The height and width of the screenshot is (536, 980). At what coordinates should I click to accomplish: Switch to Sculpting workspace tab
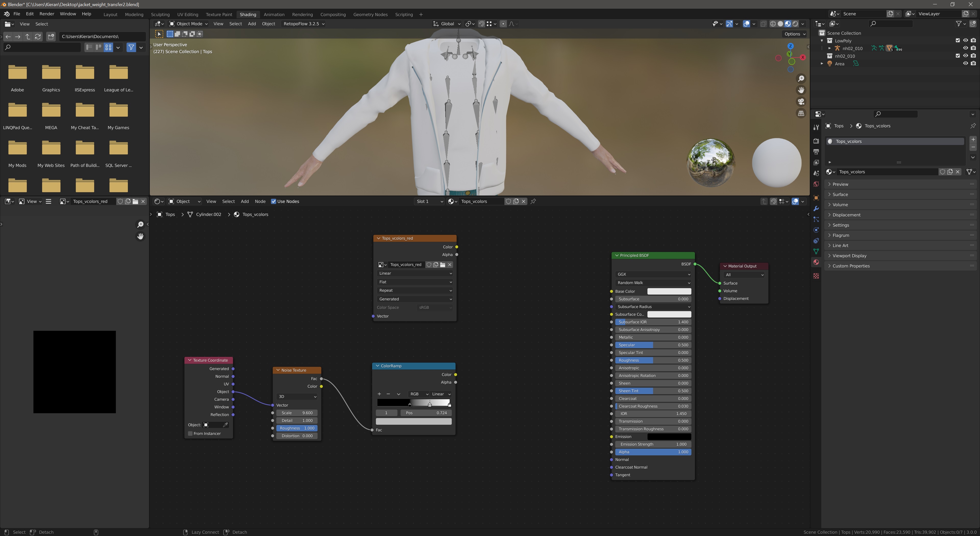click(160, 15)
